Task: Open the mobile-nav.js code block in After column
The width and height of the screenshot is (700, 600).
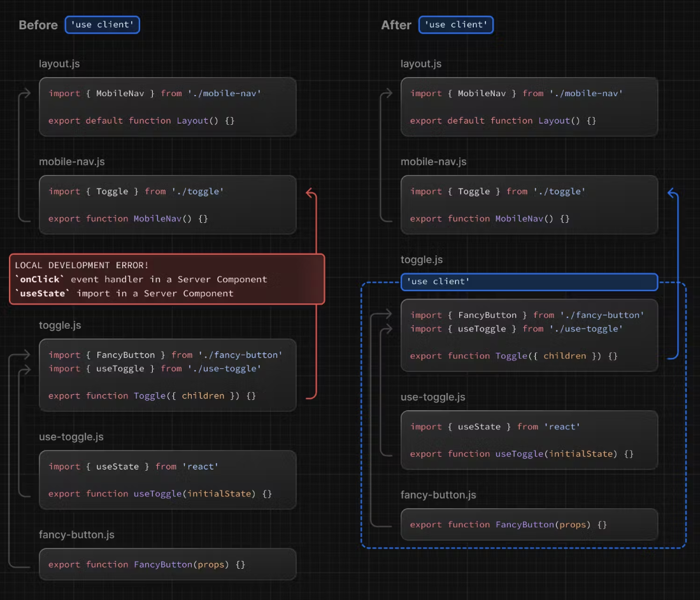Action: click(529, 205)
